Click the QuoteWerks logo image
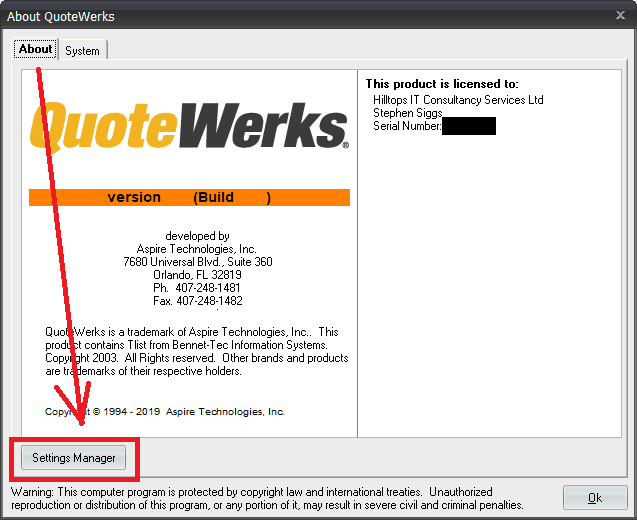Viewport: 637px width, 520px height. click(189, 126)
